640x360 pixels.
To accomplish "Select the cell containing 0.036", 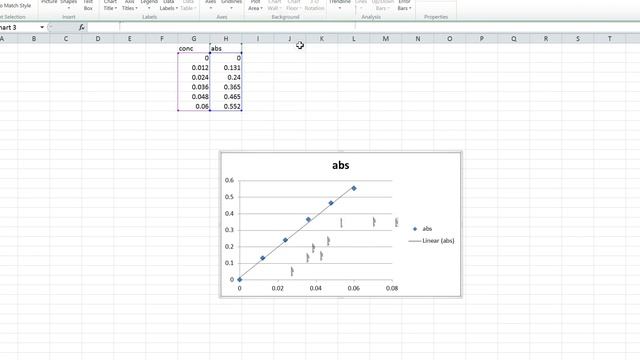I will (x=194, y=87).
